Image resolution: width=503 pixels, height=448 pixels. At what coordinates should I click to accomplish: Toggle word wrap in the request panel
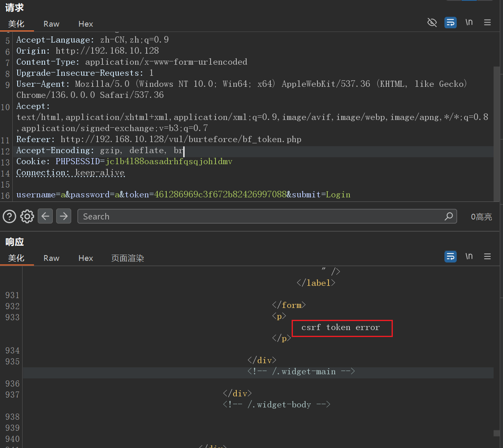coord(450,23)
